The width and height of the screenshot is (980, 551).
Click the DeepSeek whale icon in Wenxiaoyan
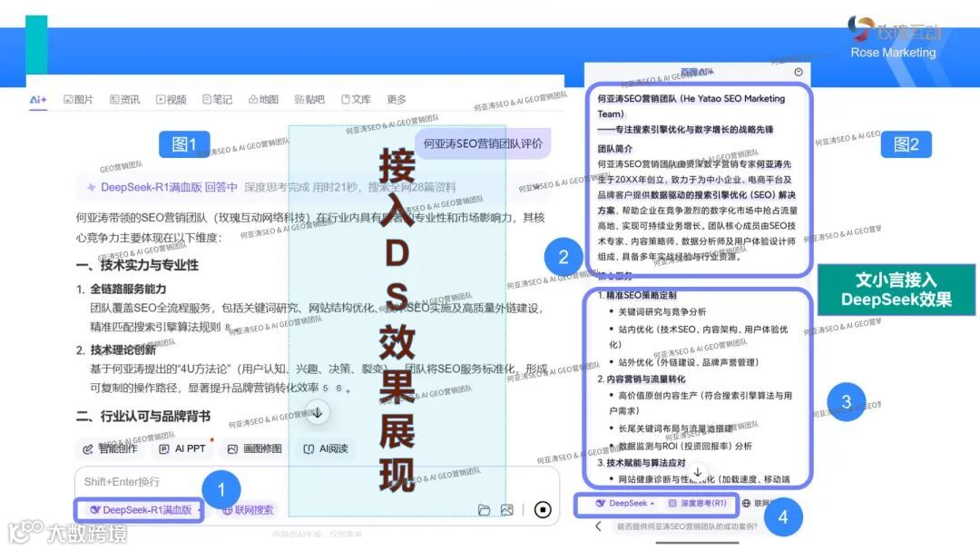(600, 503)
